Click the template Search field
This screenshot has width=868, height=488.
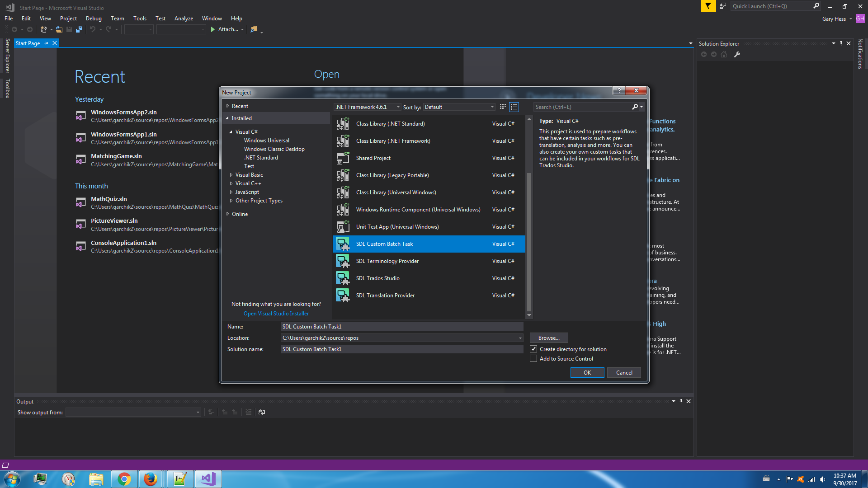point(582,107)
